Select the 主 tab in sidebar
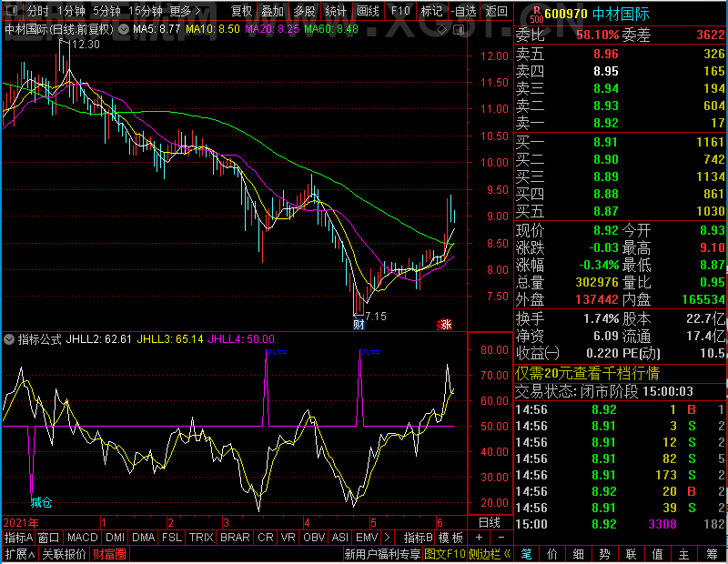 click(684, 554)
